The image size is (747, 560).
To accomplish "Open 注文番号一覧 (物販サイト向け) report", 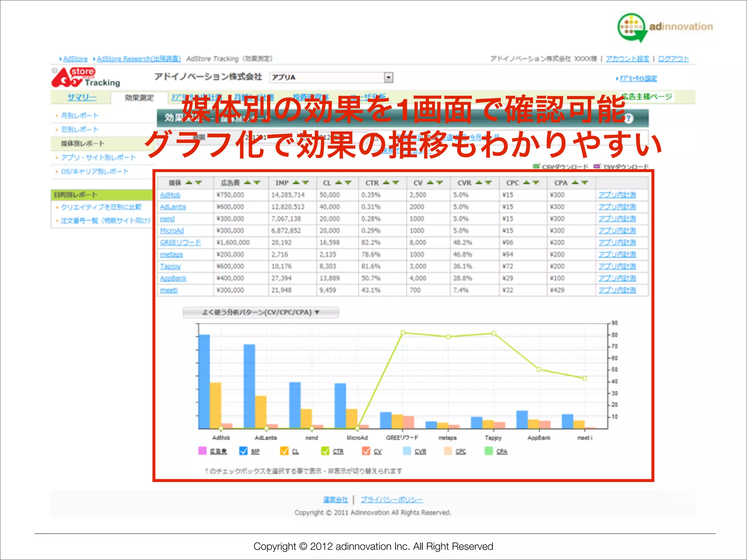I will pos(105,221).
